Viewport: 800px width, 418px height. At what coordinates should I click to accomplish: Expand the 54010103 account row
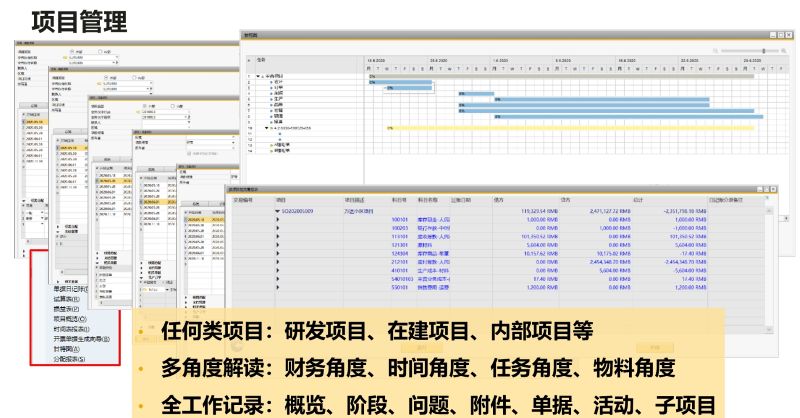[x=278, y=279]
